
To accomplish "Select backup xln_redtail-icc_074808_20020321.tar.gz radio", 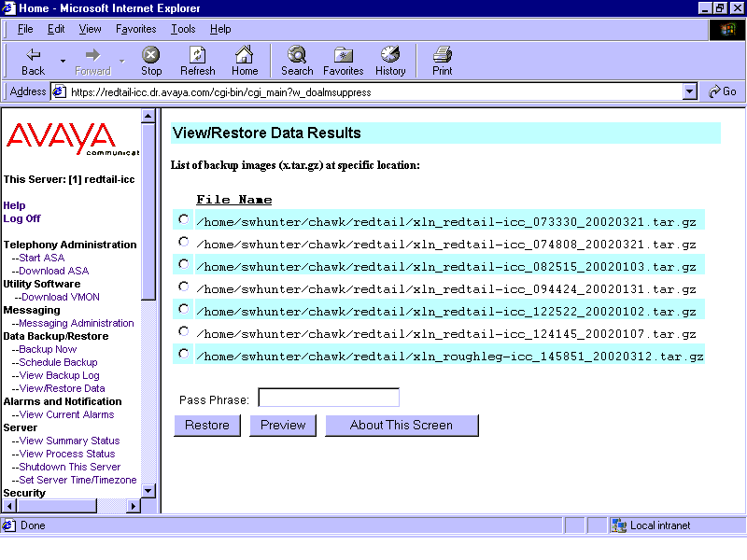I will click(183, 242).
